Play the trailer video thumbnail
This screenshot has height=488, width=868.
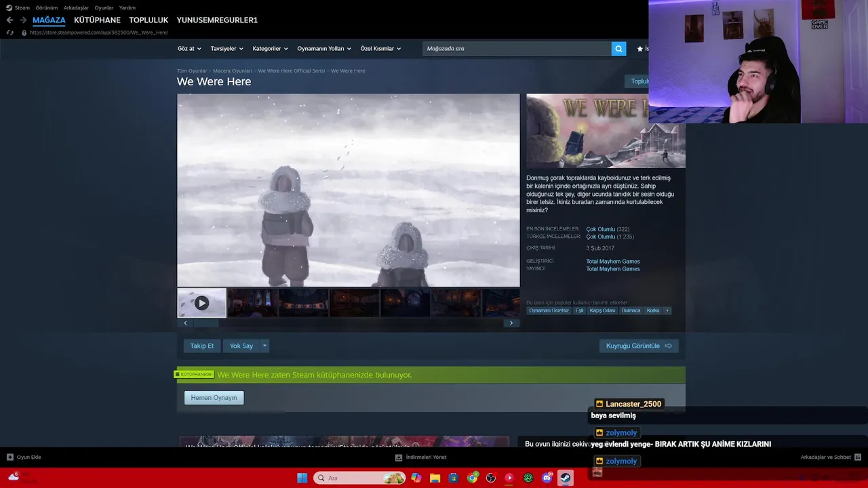coord(201,303)
